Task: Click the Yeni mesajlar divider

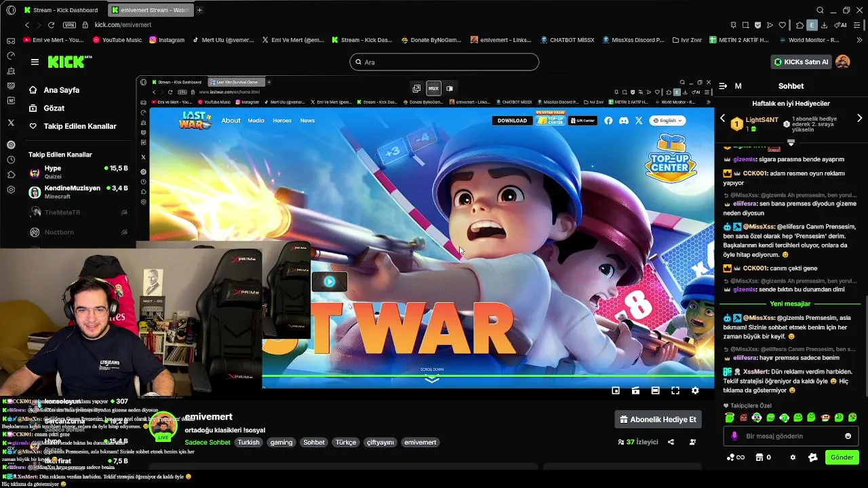Action: tap(791, 304)
